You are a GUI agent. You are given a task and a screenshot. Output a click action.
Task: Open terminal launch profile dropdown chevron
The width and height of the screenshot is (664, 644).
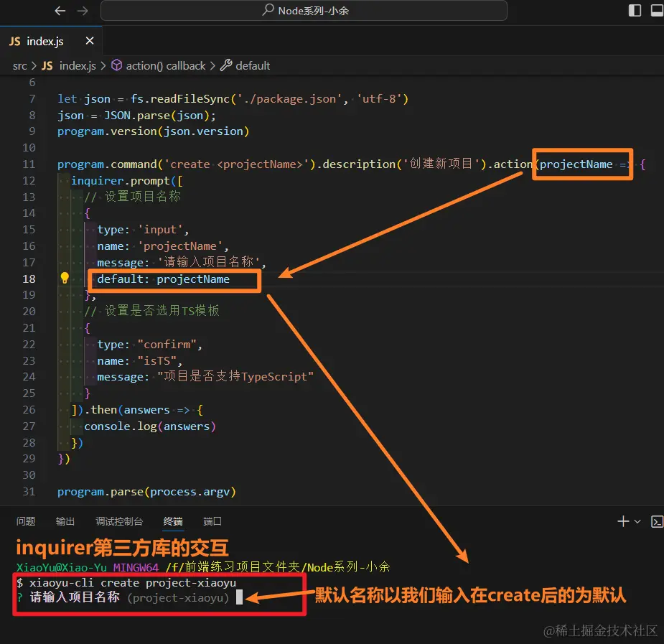click(x=637, y=522)
